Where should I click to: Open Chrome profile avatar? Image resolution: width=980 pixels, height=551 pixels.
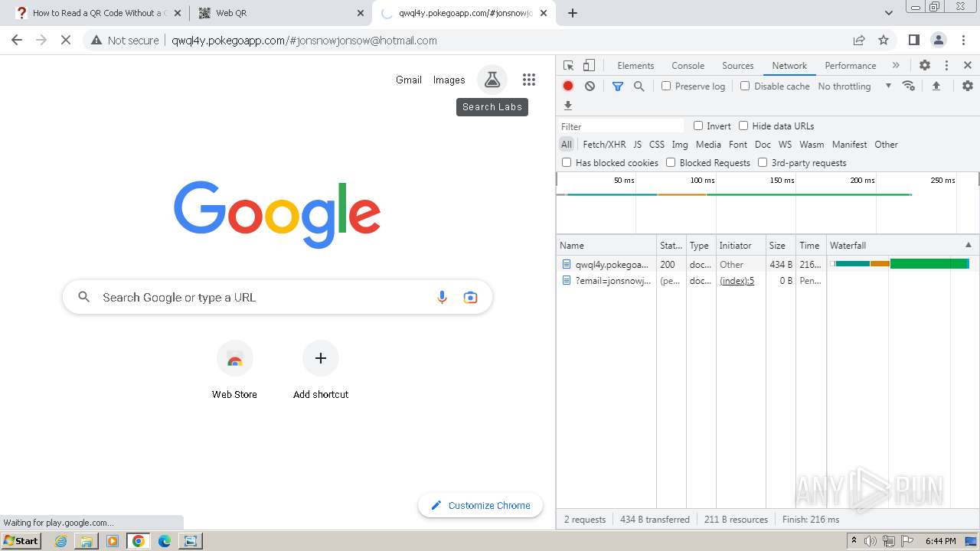coord(939,40)
